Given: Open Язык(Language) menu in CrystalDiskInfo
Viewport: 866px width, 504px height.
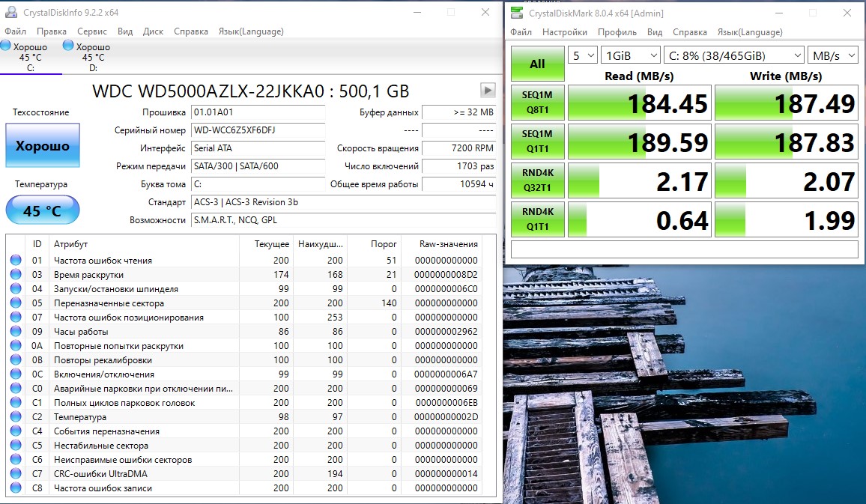Looking at the screenshot, I should pyautogui.click(x=251, y=31).
